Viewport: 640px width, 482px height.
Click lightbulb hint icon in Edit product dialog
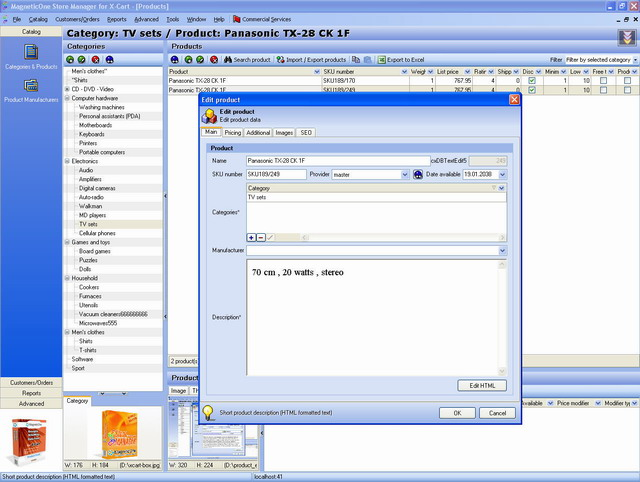[208, 413]
